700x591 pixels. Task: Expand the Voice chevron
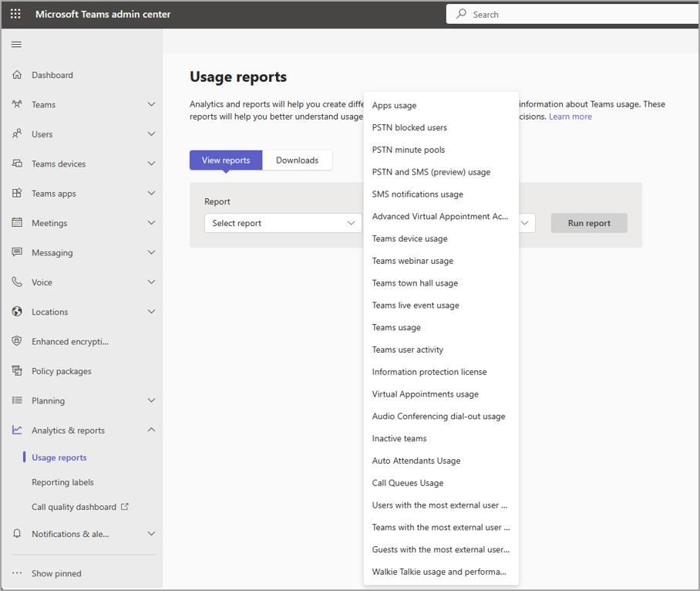(x=151, y=282)
